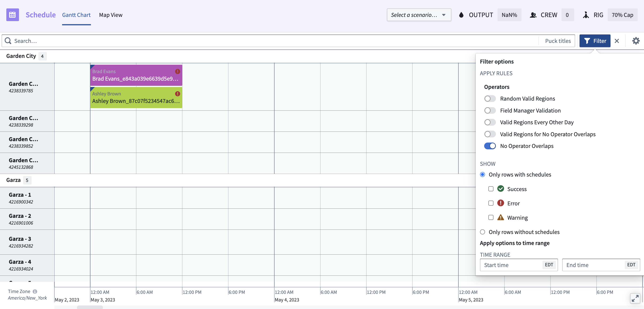Toggle Valid Regions for No Operator Overlaps
This screenshot has width=644, height=309.
[x=490, y=134]
